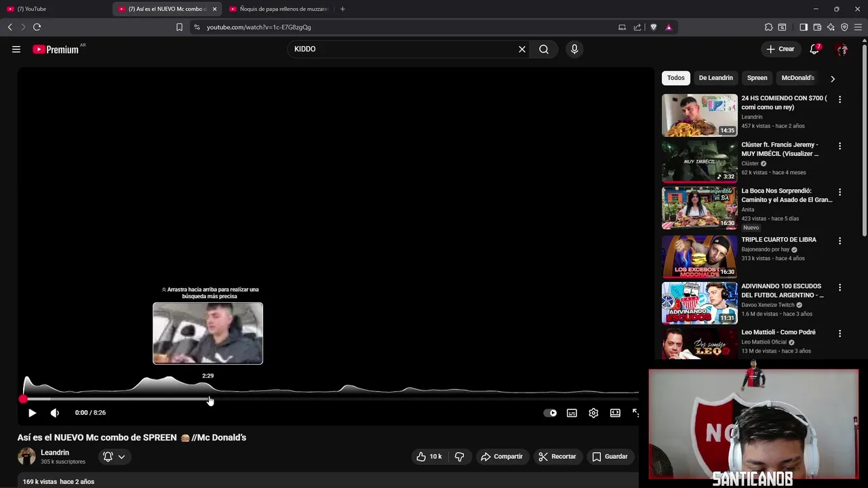Enter fullscreen mode

(635, 413)
